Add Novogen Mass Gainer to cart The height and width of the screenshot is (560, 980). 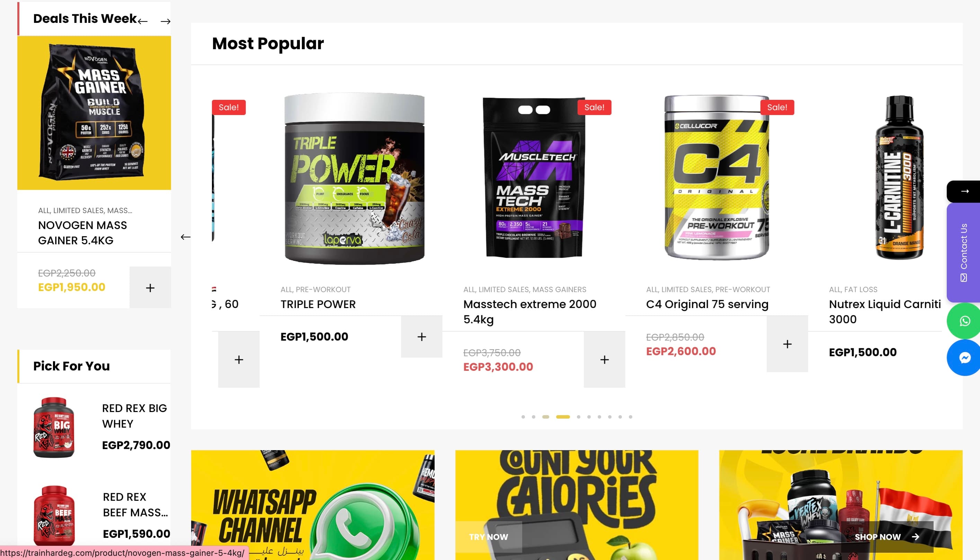[x=150, y=287]
